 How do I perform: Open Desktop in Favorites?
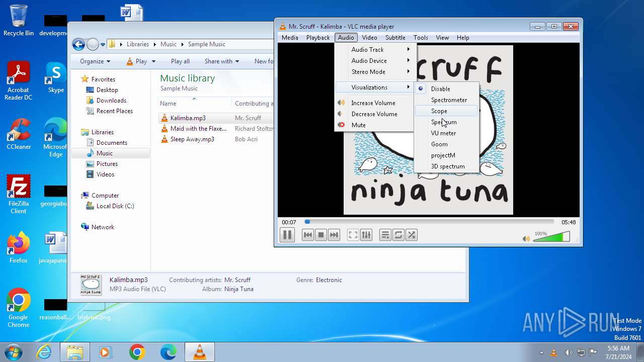tap(107, 90)
